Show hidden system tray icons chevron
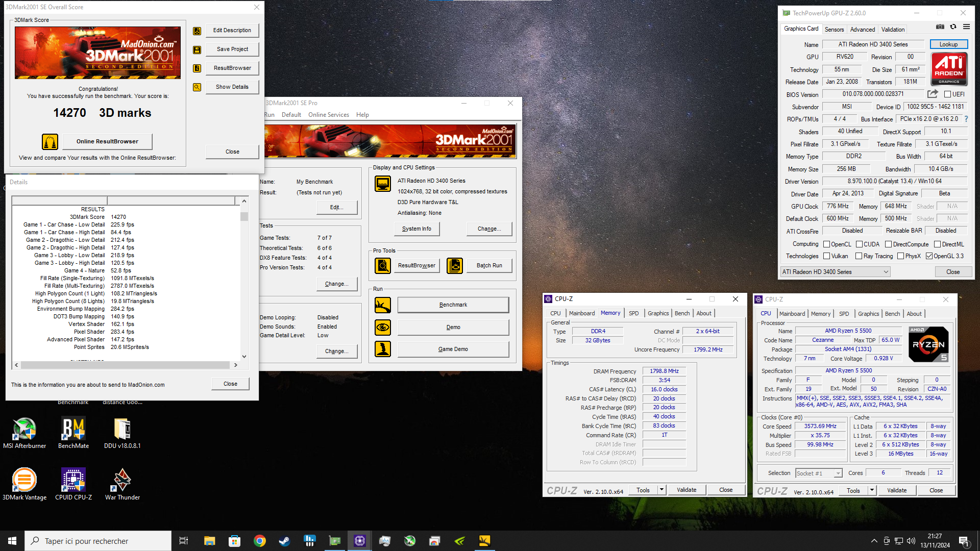The width and height of the screenshot is (980, 551). pos(874,541)
